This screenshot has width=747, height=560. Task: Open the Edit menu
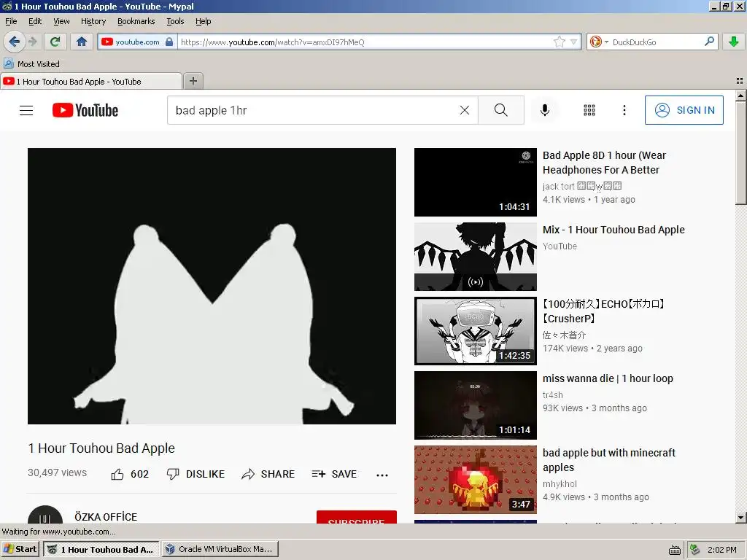35,21
